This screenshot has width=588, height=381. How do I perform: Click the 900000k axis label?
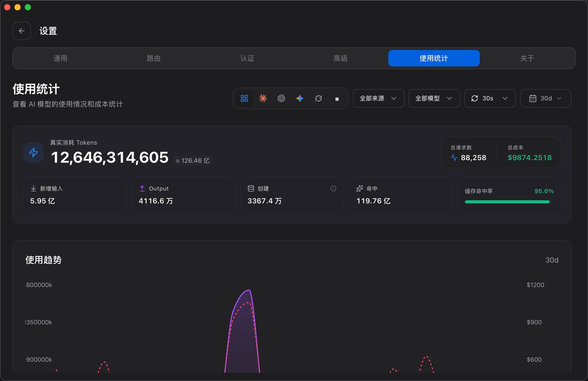click(39, 359)
